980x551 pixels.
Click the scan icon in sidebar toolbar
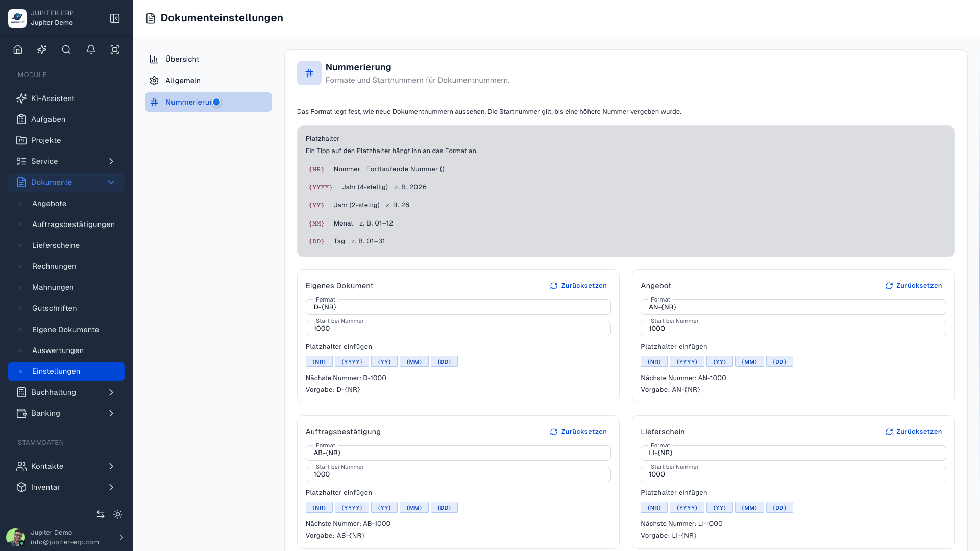click(x=115, y=49)
